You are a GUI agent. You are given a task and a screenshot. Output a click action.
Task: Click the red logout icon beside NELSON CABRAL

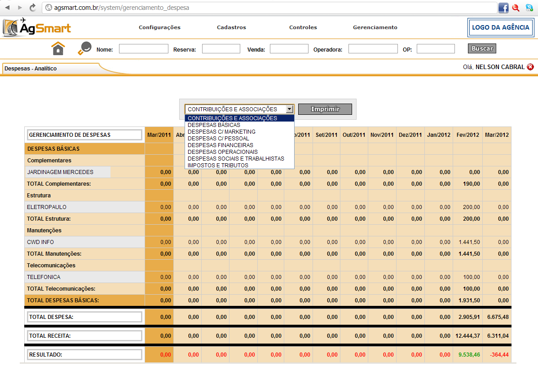point(530,67)
